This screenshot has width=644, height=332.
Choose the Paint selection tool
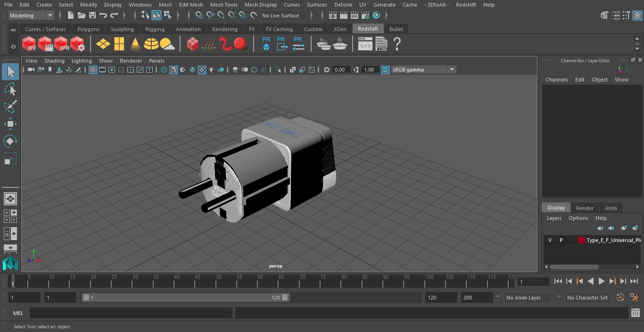coord(10,106)
